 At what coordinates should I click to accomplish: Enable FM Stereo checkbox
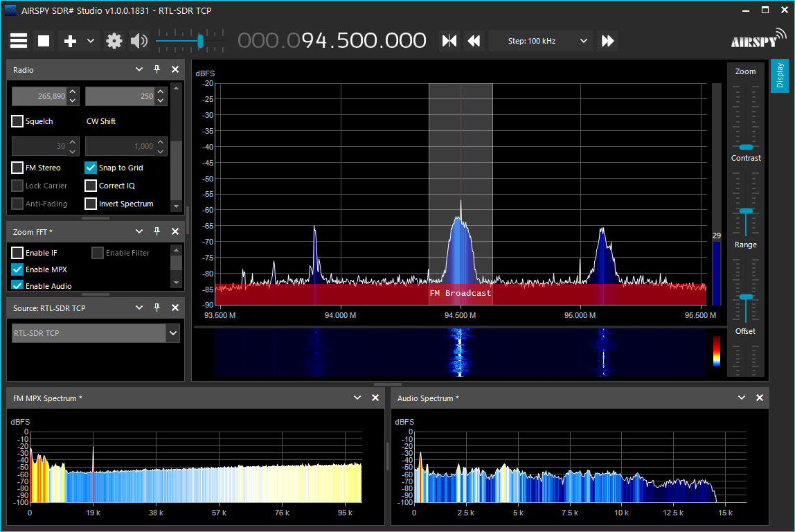tap(17, 168)
